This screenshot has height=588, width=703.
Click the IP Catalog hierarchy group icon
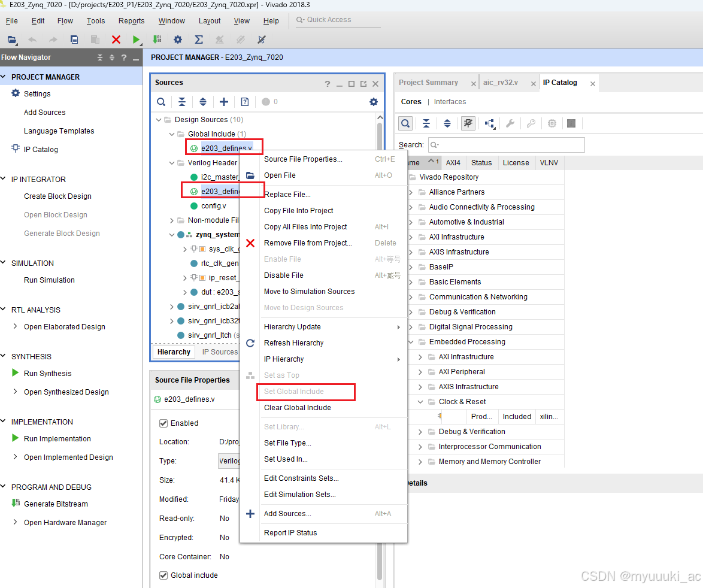(490, 124)
